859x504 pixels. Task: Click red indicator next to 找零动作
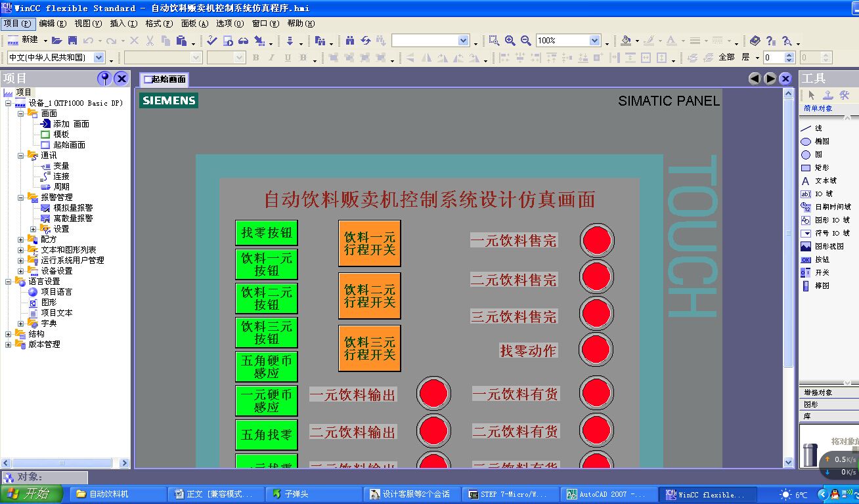tap(597, 350)
